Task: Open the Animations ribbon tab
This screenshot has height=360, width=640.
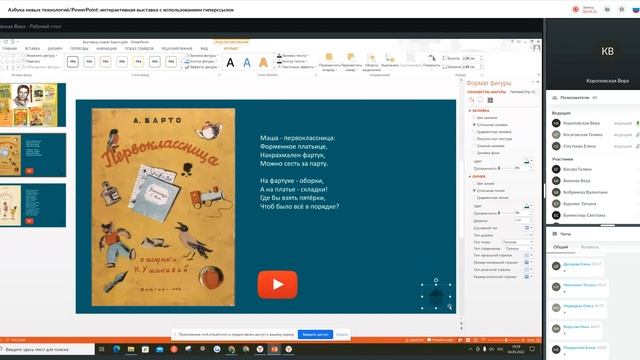Action: pos(107,49)
